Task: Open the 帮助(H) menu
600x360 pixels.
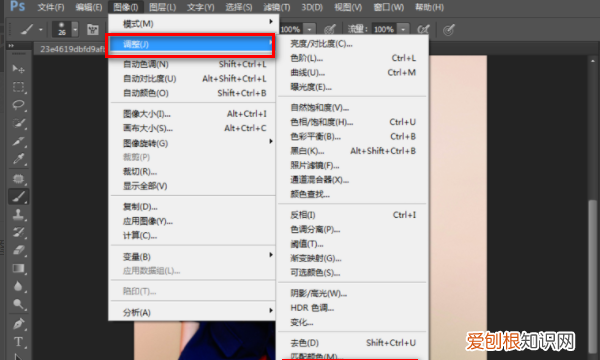Action: point(429,7)
